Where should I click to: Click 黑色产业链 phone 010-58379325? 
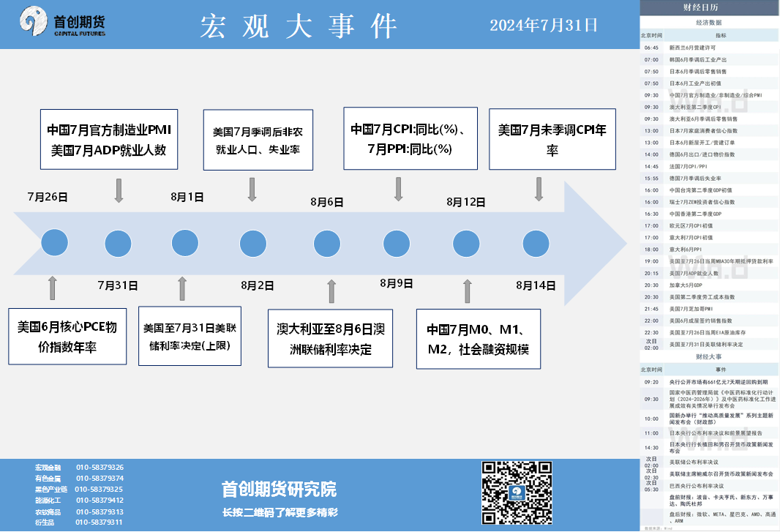point(99,490)
